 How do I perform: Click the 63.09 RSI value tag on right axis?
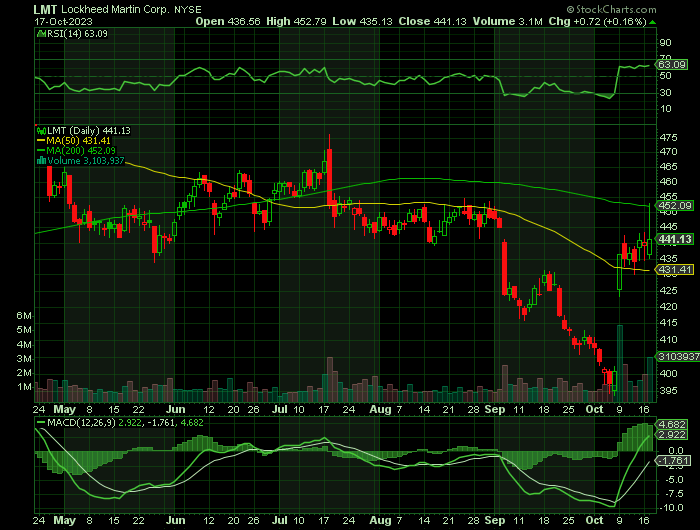coord(672,65)
